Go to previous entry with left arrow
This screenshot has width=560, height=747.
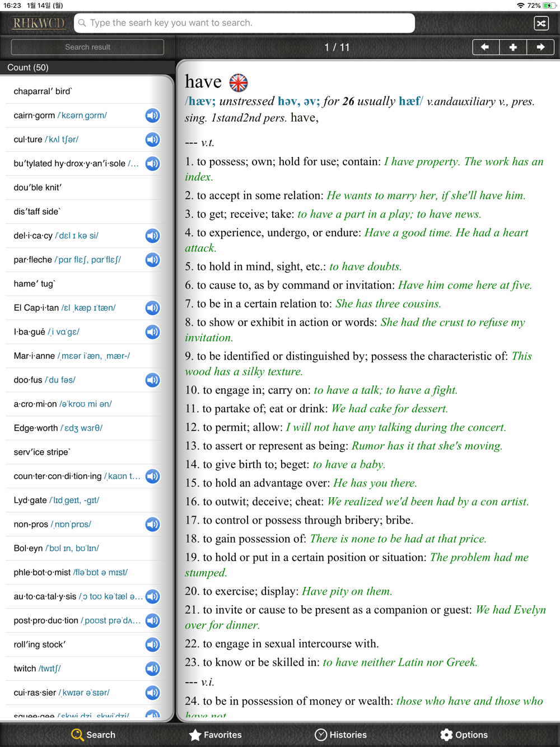click(486, 47)
